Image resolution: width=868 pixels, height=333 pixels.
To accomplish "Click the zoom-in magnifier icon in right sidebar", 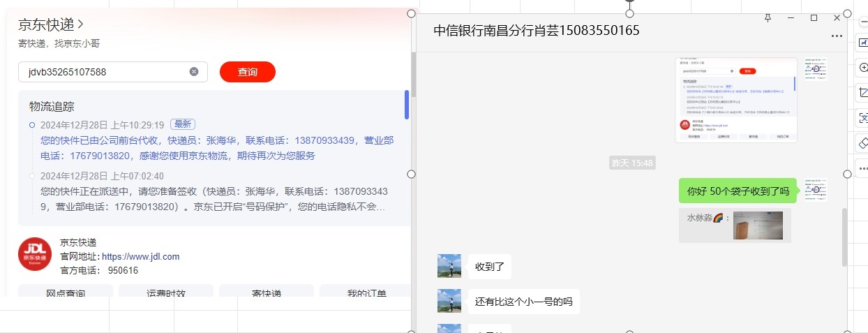I will pyautogui.click(x=863, y=68).
